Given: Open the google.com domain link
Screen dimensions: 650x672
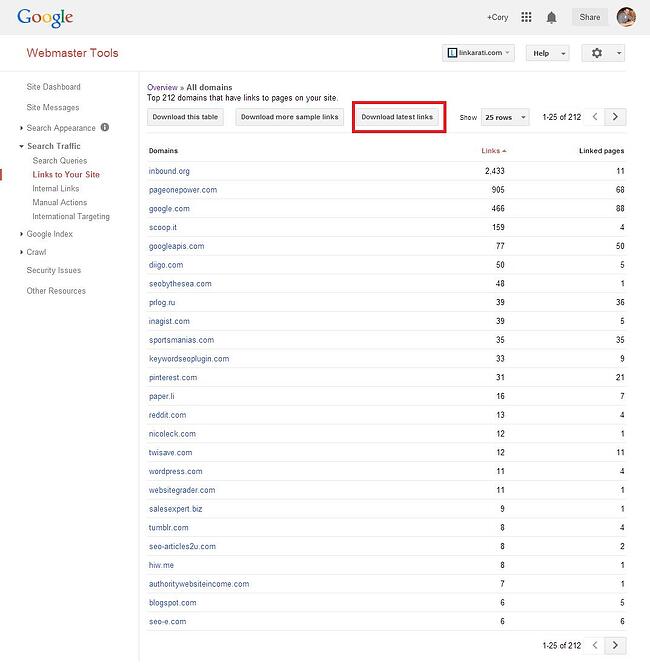Looking at the screenshot, I should [169, 209].
